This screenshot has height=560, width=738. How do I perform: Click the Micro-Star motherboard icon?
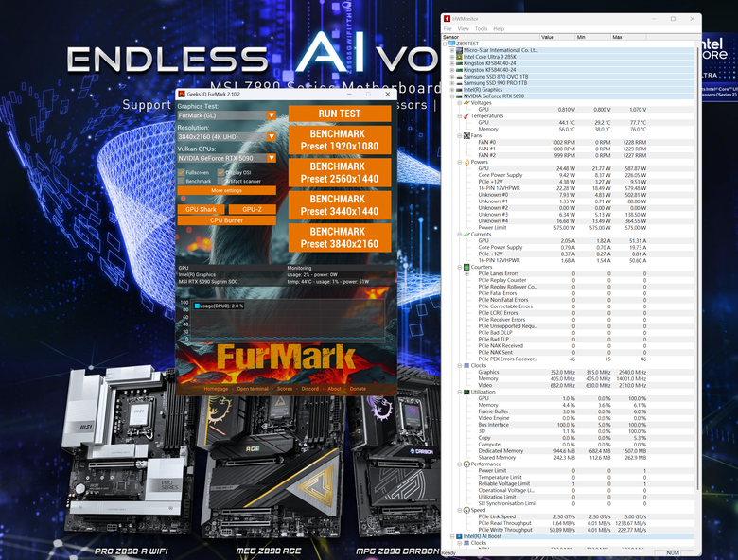click(460, 50)
